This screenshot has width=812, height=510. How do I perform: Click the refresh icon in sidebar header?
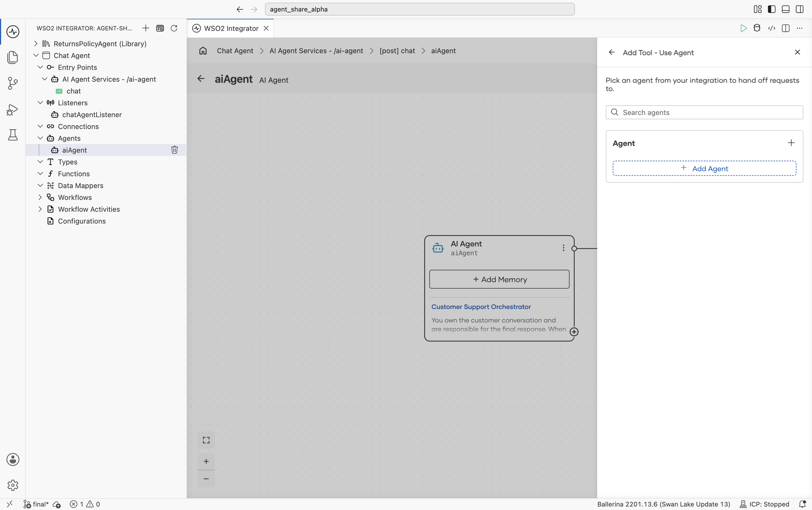coord(174,28)
